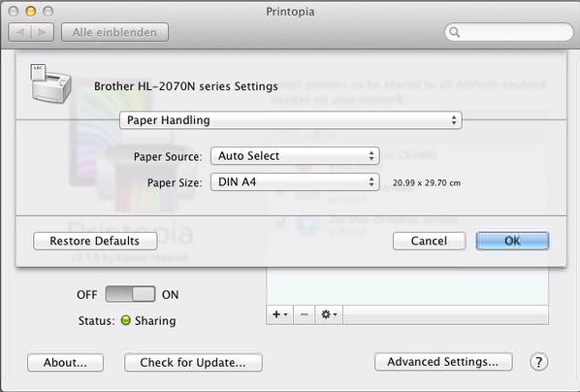The image size is (580, 392).
Task: Click the Brother HL-2070N series Settings title
Action: click(x=185, y=86)
